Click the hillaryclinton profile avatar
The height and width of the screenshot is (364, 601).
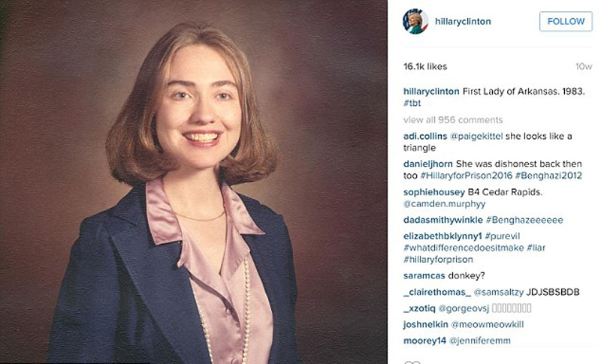(415, 22)
